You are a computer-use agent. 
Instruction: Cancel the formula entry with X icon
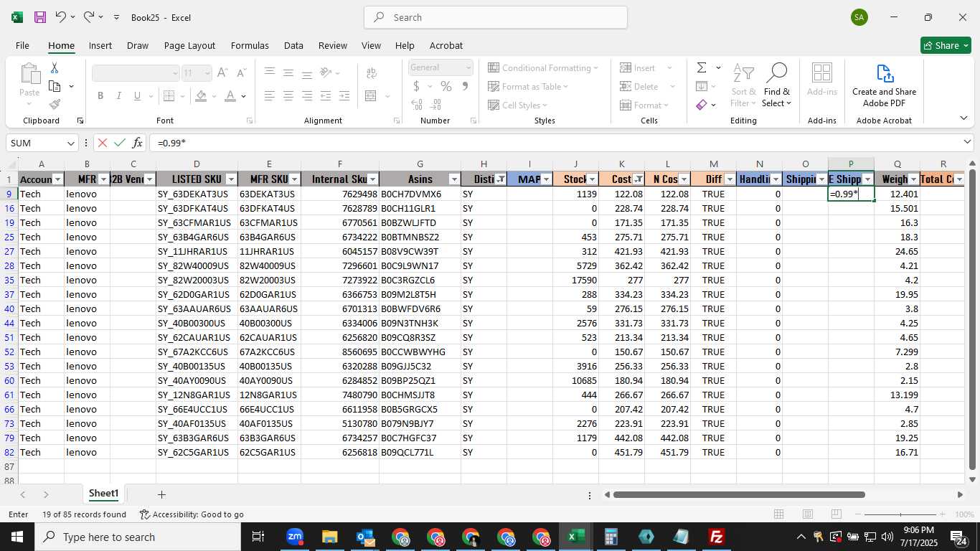click(x=103, y=143)
